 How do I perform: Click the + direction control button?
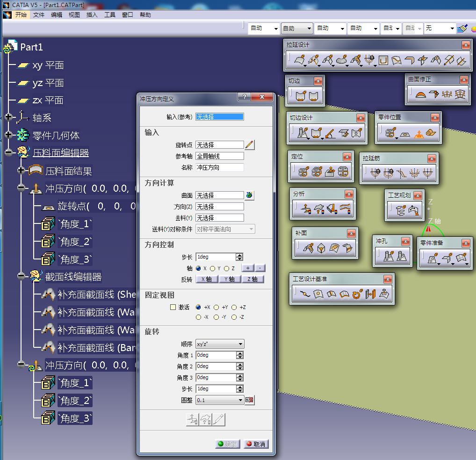pyautogui.click(x=248, y=268)
